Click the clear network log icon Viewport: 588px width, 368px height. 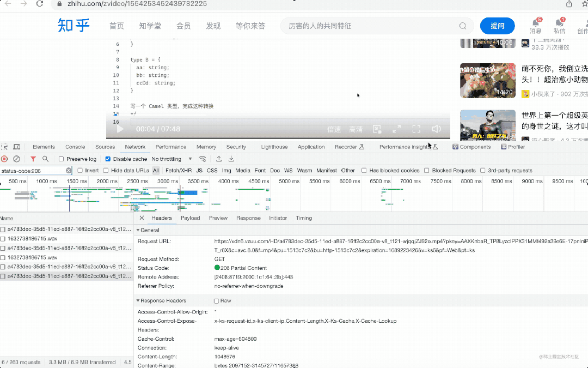coord(16,159)
